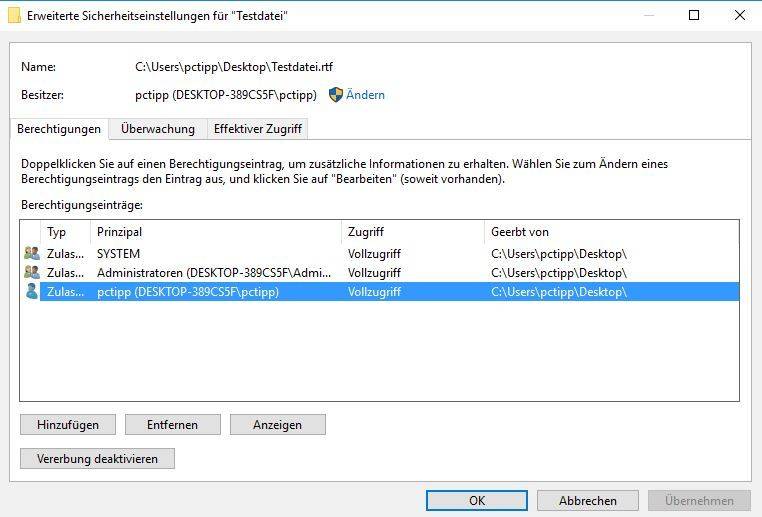
Task: Click the group icon of Administratoren entry
Action: tap(32, 272)
